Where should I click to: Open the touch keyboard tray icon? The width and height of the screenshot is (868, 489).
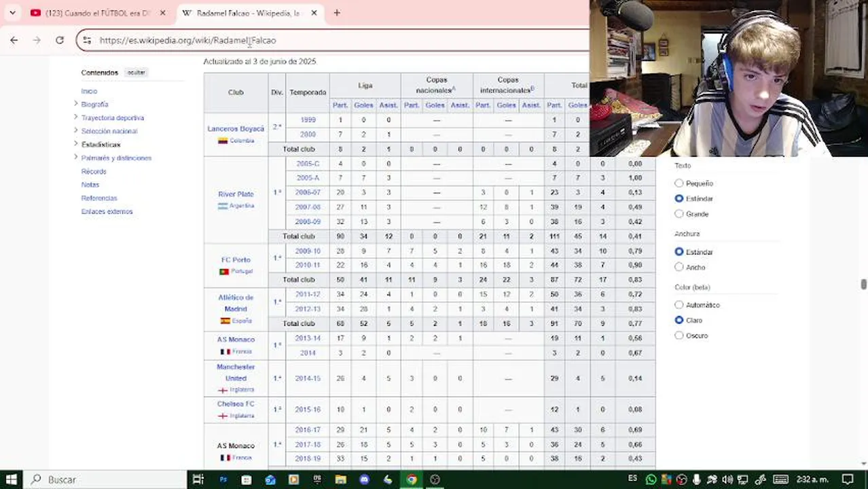780,479
